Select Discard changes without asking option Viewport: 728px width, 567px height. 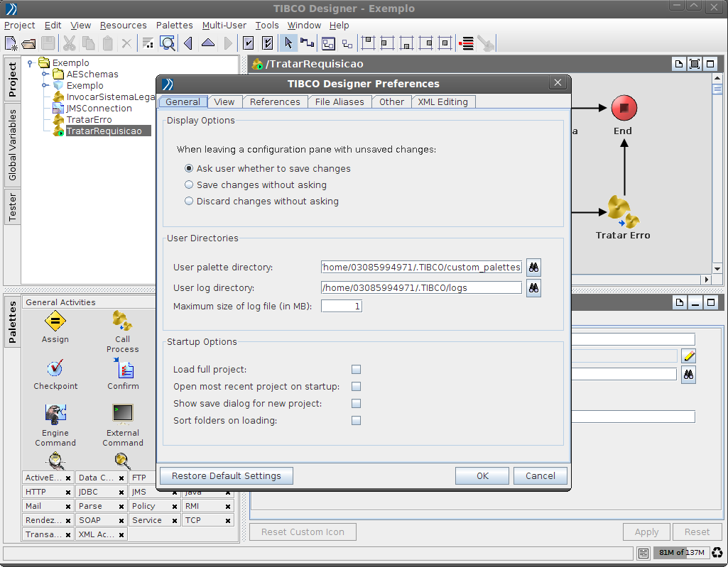(x=189, y=202)
